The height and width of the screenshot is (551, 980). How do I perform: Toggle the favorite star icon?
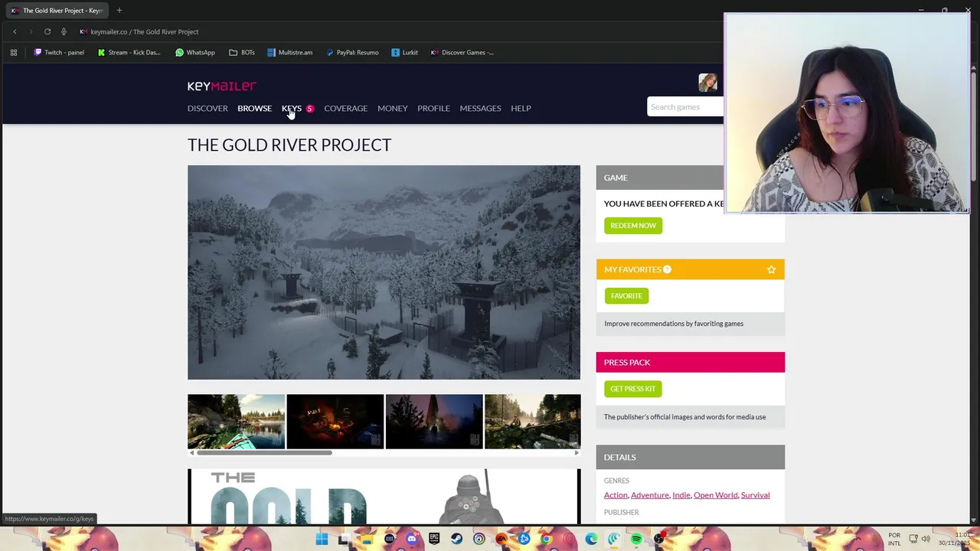click(771, 269)
